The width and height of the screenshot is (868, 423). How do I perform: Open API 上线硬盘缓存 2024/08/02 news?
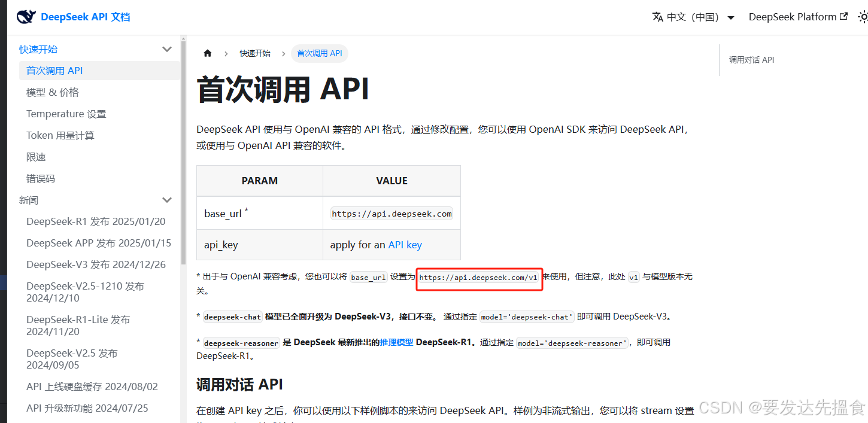pos(92,387)
